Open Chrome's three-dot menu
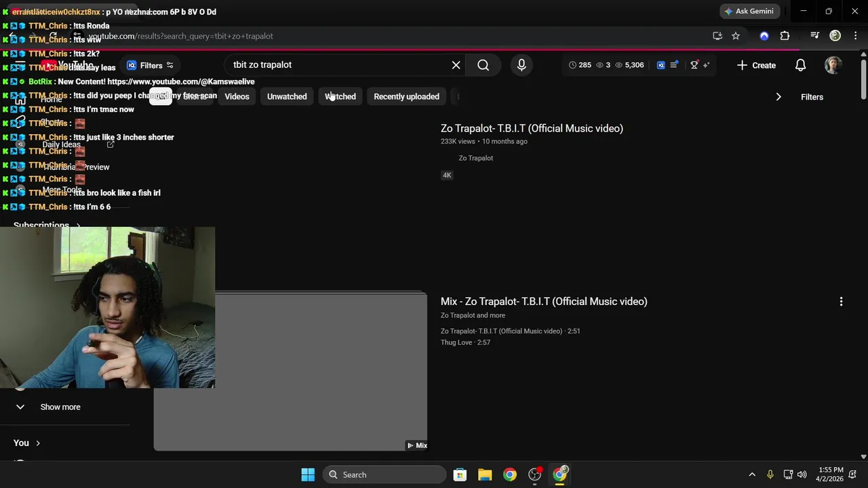This screenshot has height=488, width=868. click(x=854, y=36)
